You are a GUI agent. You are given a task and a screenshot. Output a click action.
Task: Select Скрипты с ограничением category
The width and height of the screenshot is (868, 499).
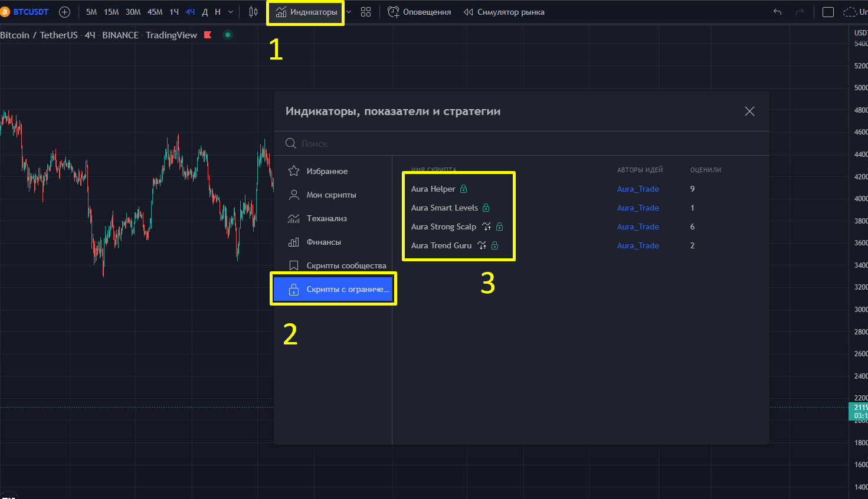pos(333,289)
